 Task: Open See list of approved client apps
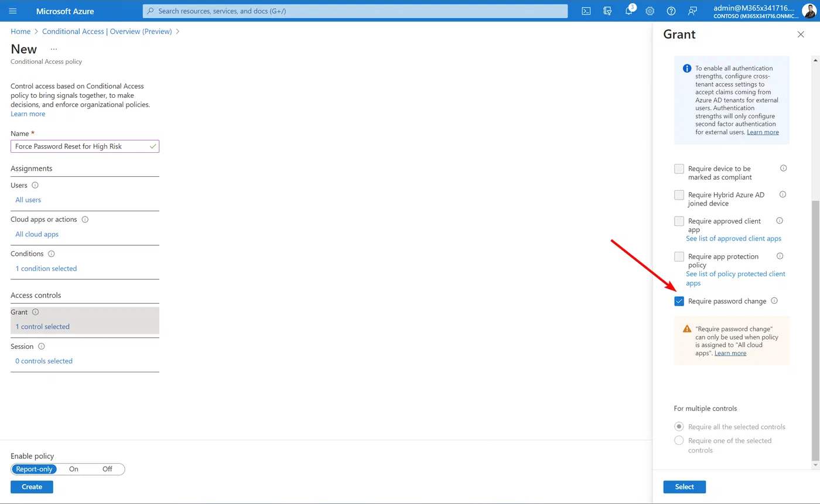coord(733,238)
